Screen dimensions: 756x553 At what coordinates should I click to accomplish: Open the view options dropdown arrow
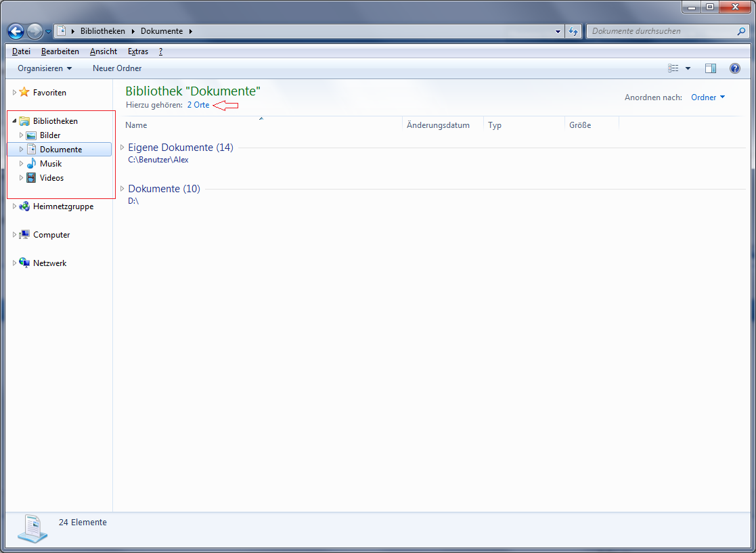pyautogui.click(x=688, y=68)
